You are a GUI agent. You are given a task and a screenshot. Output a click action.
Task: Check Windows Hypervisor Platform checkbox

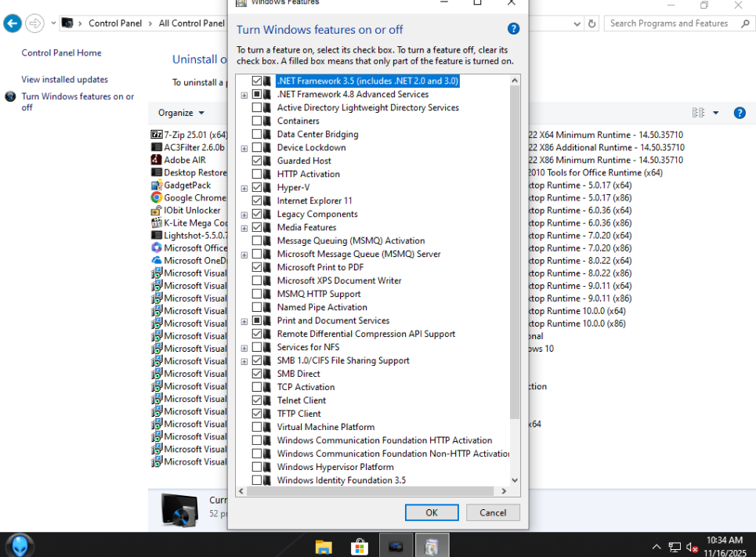click(256, 467)
